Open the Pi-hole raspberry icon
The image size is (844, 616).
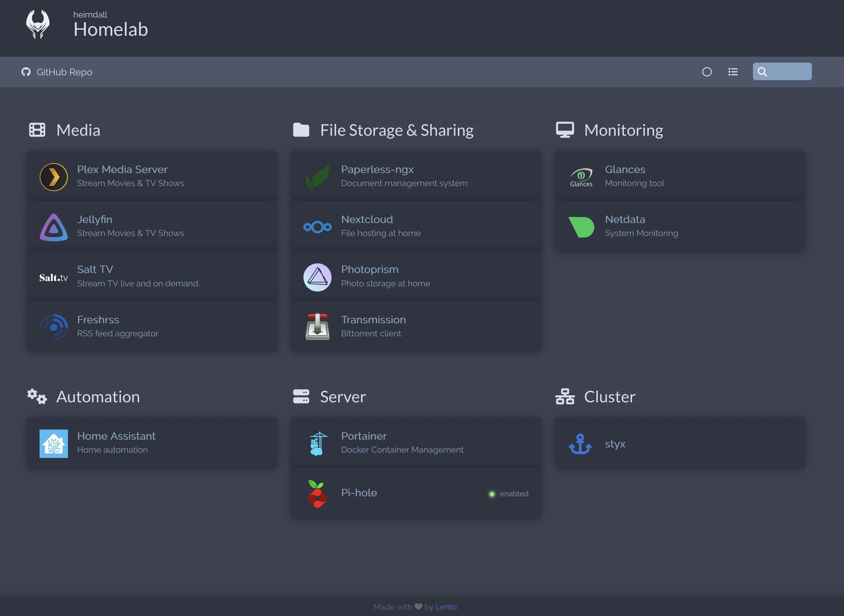pos(317,493)
